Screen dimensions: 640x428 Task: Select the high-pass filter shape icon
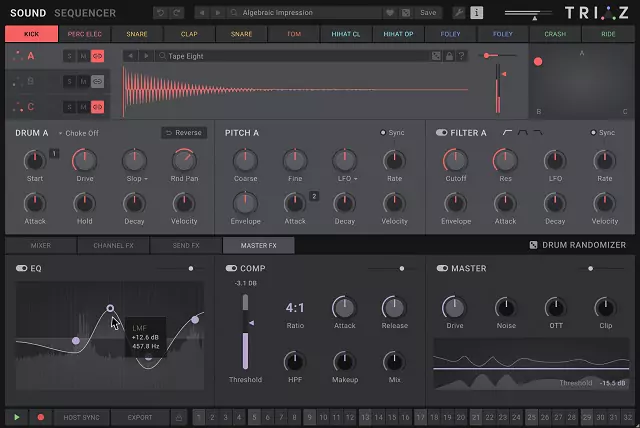pyautogui.click(x=507, y=133)
